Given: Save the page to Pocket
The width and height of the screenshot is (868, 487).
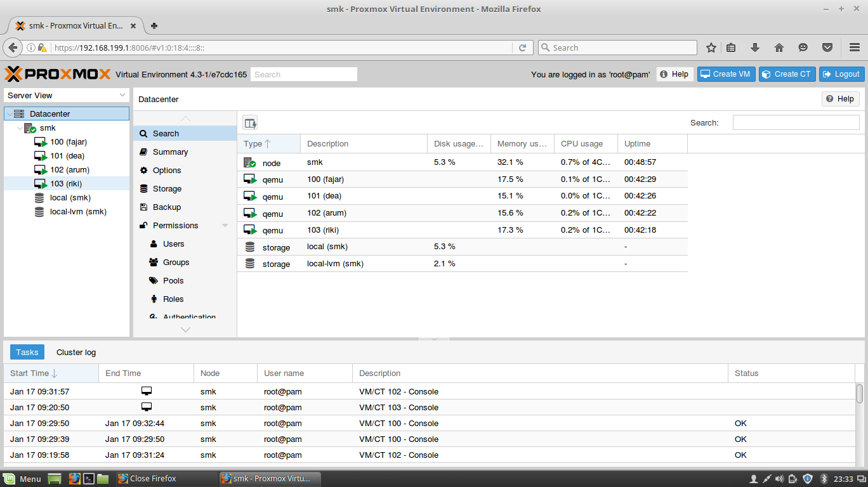Looking at the screenshot, I should click(x=827, y=48).
